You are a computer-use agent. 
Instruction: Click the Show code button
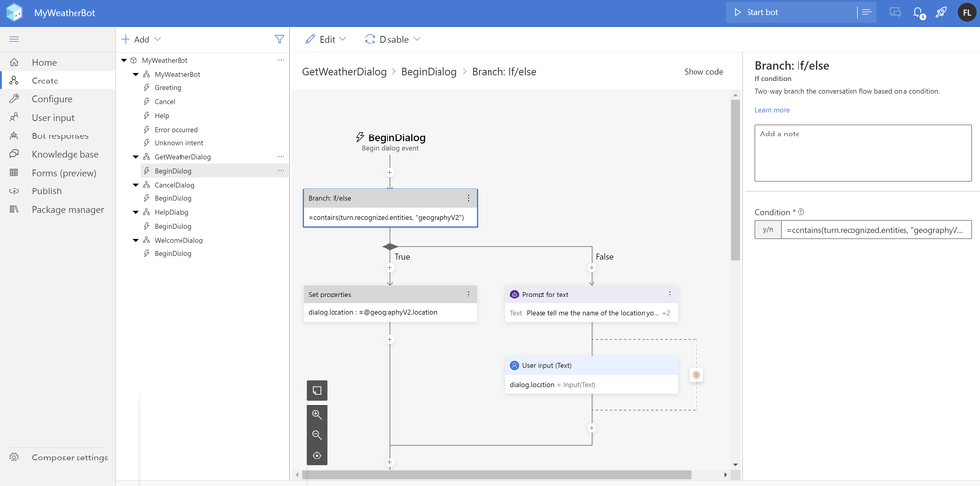[x=703, y=72]
